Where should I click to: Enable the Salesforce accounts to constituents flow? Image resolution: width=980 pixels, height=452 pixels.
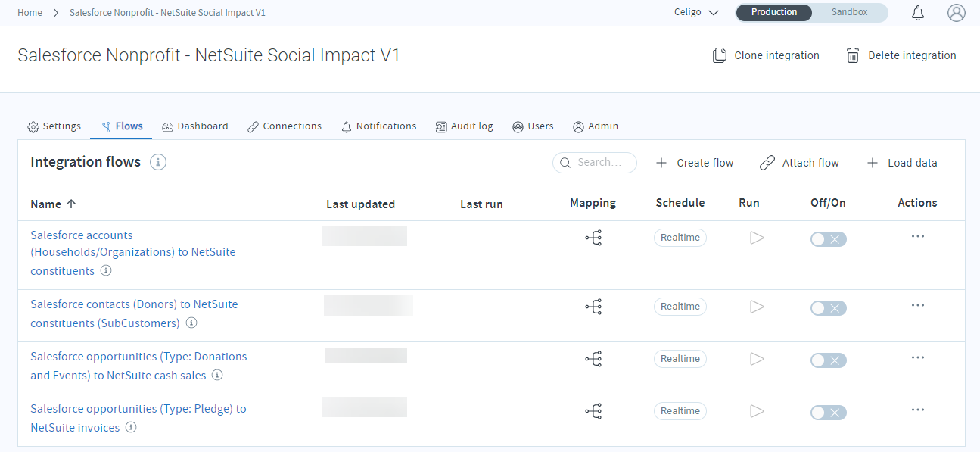coord(828,239)
